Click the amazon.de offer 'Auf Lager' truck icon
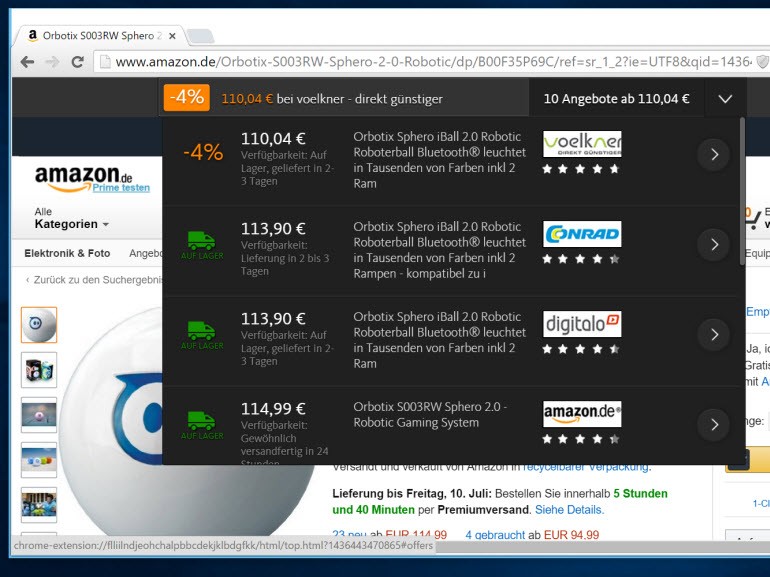The height and width of the screenshot is (577, 770). (x=202, y=425)
